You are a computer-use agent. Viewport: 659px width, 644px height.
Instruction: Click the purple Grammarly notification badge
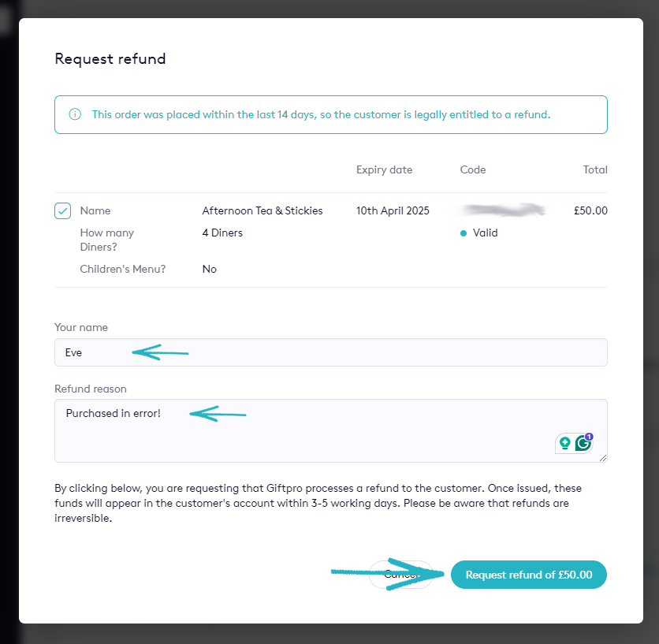[589, 436]
